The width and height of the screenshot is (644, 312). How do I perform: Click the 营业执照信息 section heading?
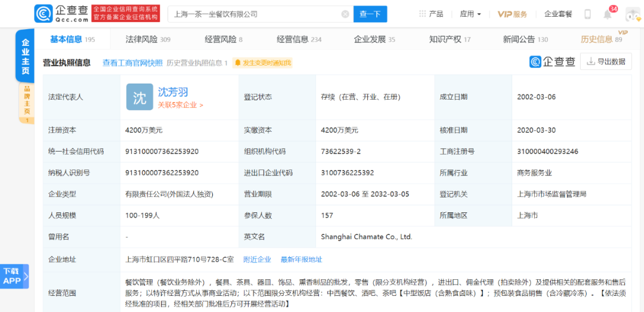pos(67,63)
